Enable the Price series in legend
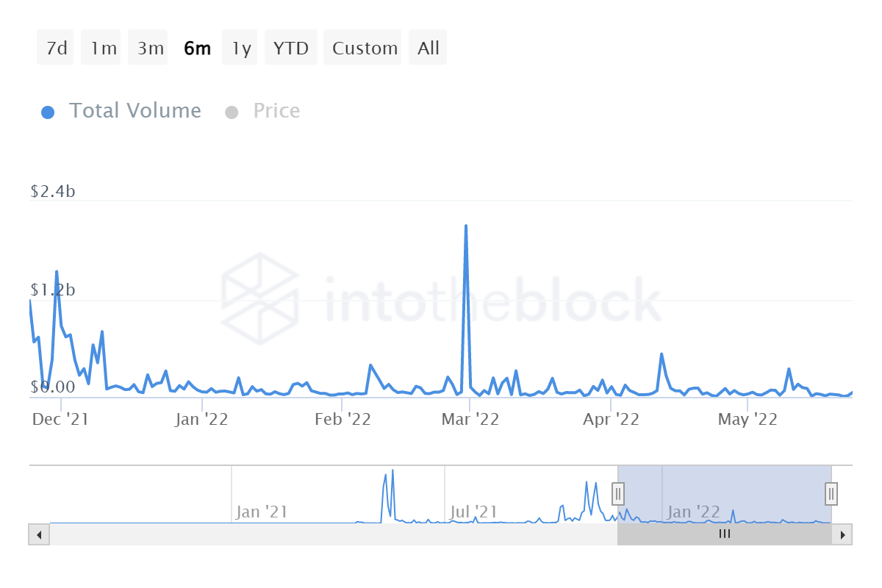Viewport: 882px width, 588px height. (x=276, y=111)
